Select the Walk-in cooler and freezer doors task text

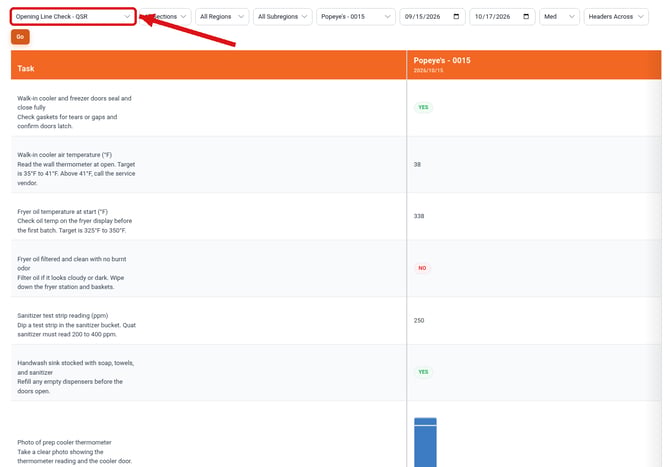[74, 112]
